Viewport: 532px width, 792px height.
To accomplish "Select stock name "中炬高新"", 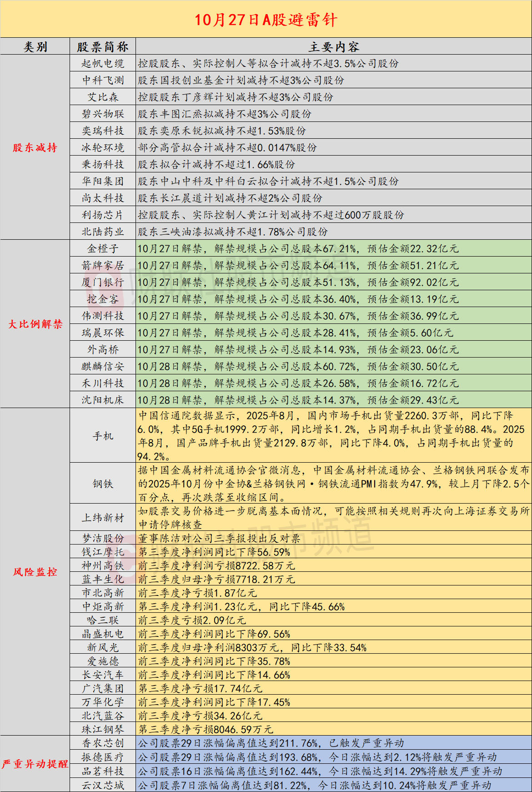I will [x=103, y=607].
